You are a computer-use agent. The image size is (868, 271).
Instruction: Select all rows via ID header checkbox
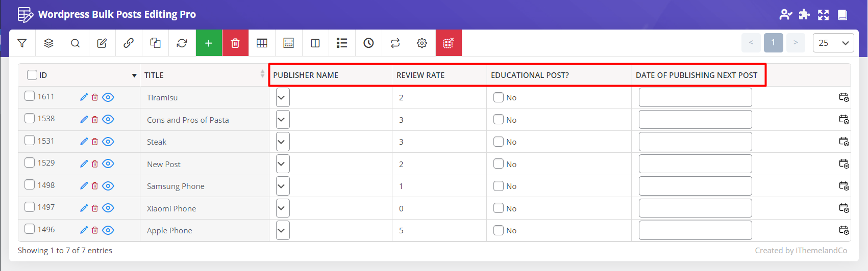tap(32, 75)
